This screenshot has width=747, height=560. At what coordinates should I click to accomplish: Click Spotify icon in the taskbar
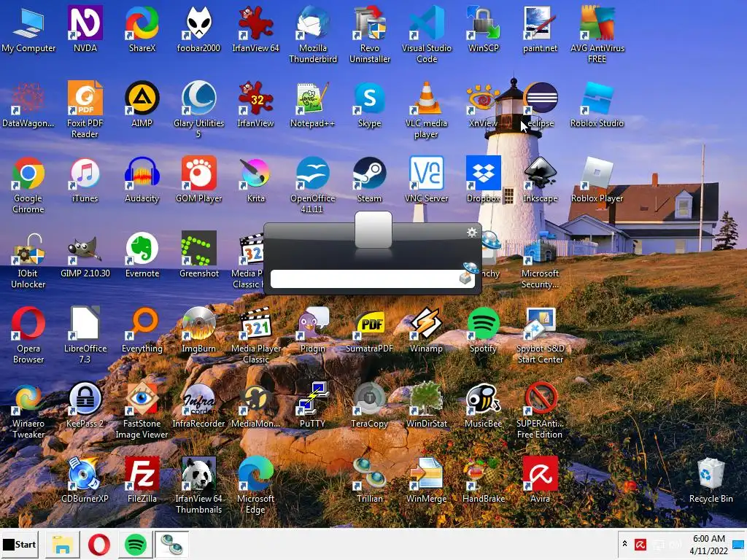coord(135,544)
